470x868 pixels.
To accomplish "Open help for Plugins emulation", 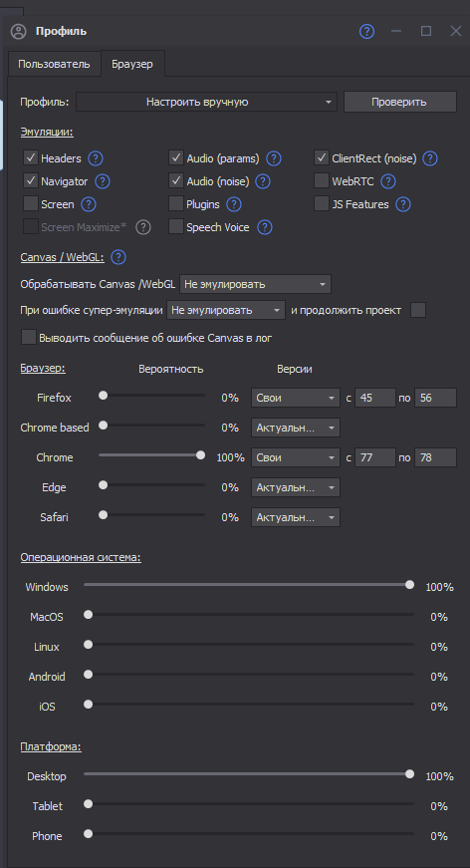I will (x=234, y=205).
